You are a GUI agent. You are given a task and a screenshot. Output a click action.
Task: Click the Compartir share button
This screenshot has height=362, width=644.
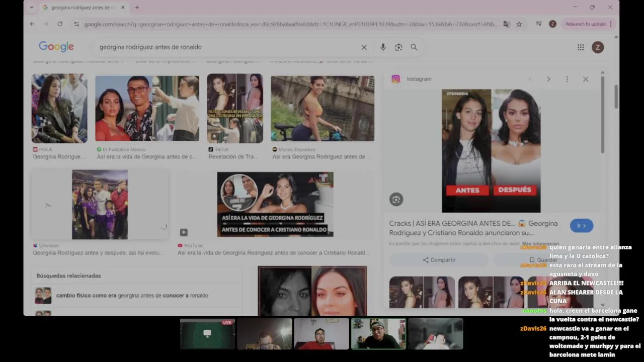pos(439,260)
